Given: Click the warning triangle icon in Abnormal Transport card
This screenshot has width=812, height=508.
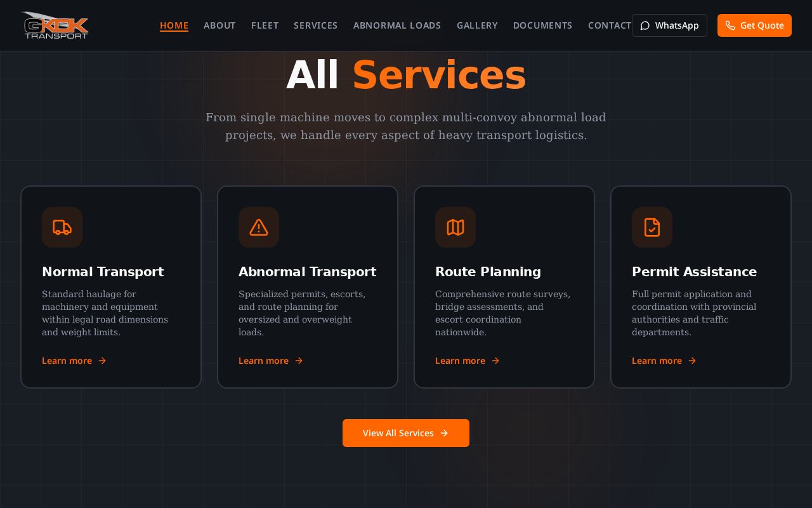Looking at the screenshot, I should tap(259, 227).
